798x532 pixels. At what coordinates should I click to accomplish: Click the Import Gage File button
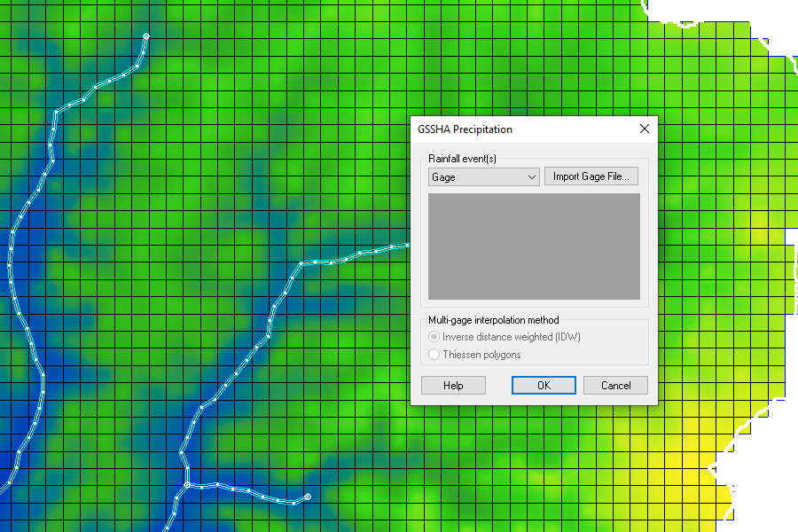click(591, 176)
